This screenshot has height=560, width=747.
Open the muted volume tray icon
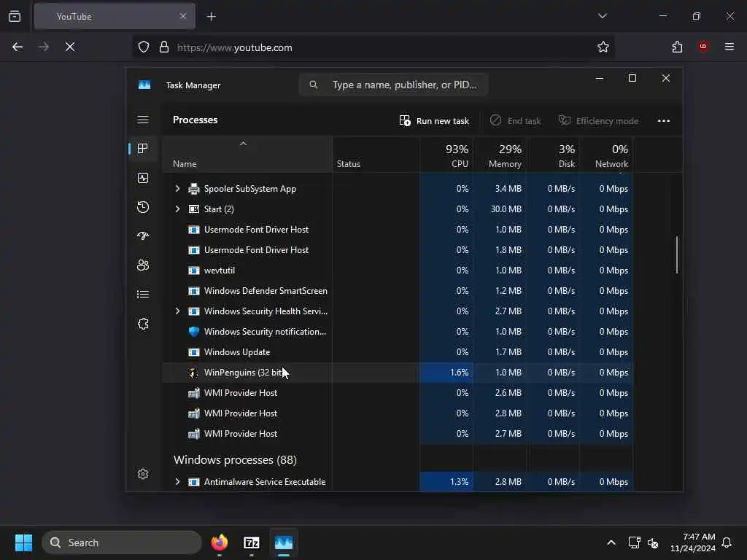point(653,542)
